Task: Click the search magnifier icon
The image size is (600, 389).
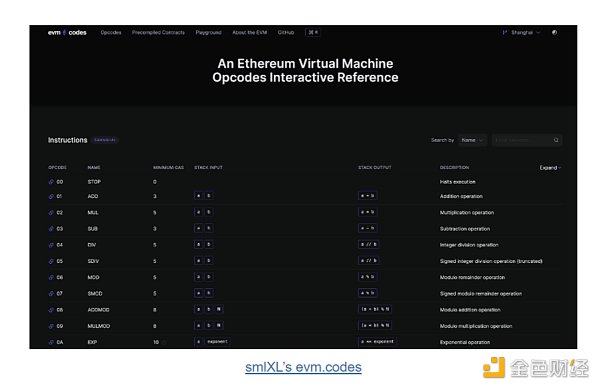Action: click(556, 140)
